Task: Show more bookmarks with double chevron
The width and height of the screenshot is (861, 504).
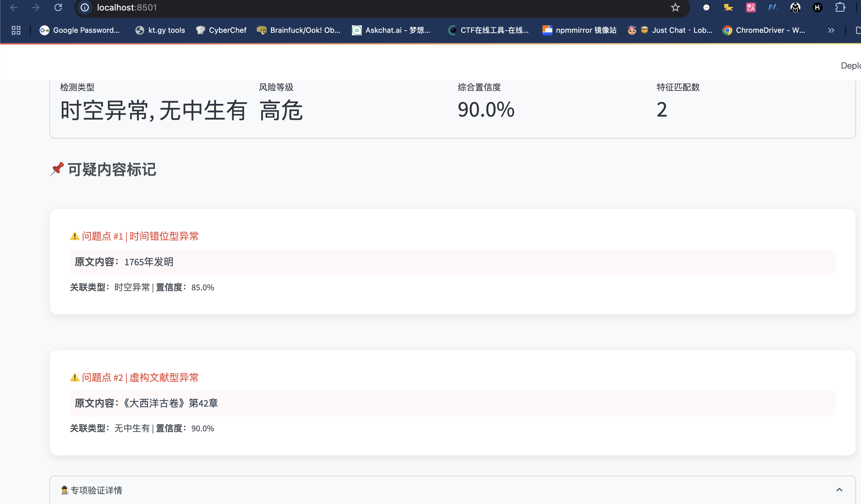Action: pyautogui.click(x=831, y=30)
